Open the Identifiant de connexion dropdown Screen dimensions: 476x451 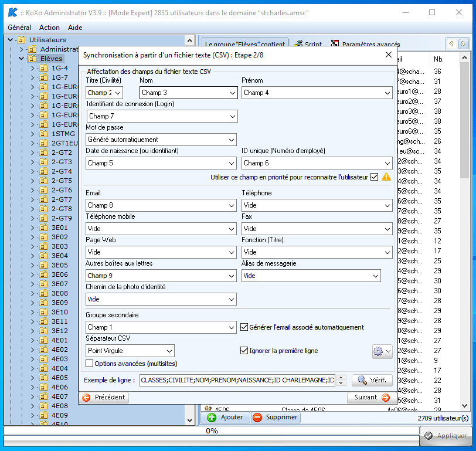click(x=162, y=116)
